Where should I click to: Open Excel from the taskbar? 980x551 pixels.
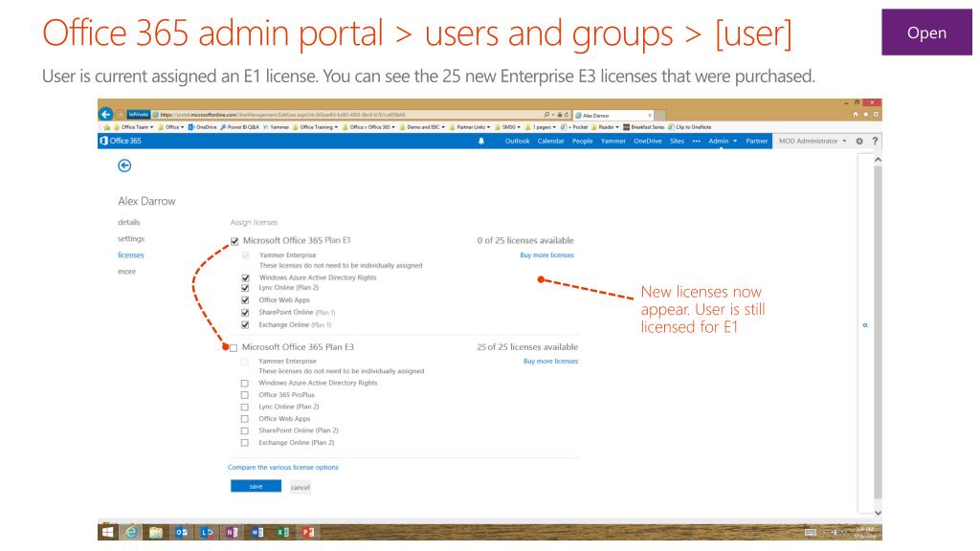pos(282,532)
